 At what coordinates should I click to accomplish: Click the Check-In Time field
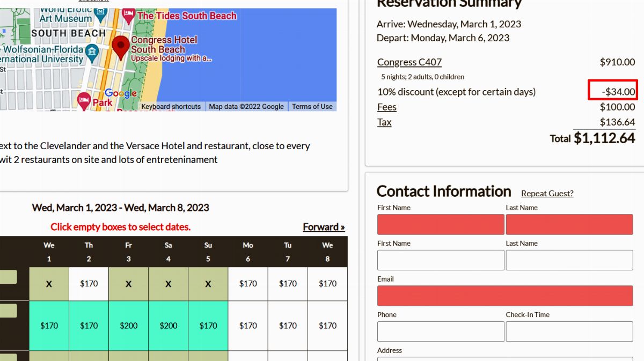[x=569, y=331]
